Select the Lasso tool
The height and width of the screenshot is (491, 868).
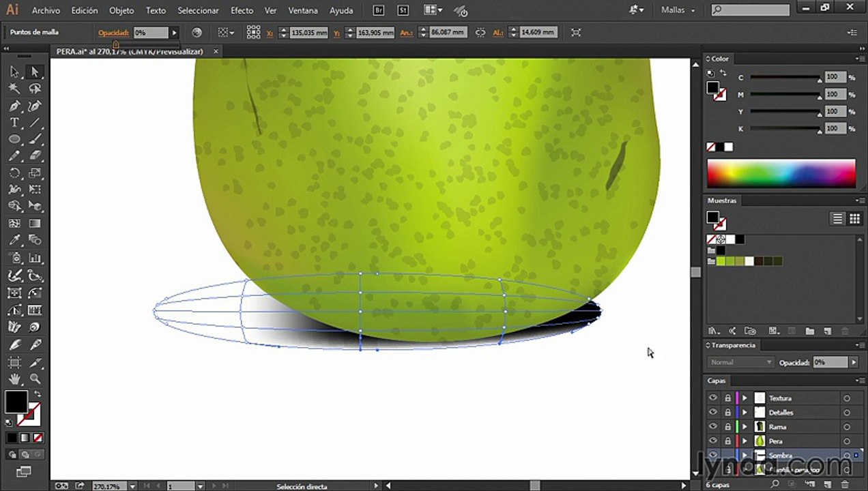coord(34,89)
